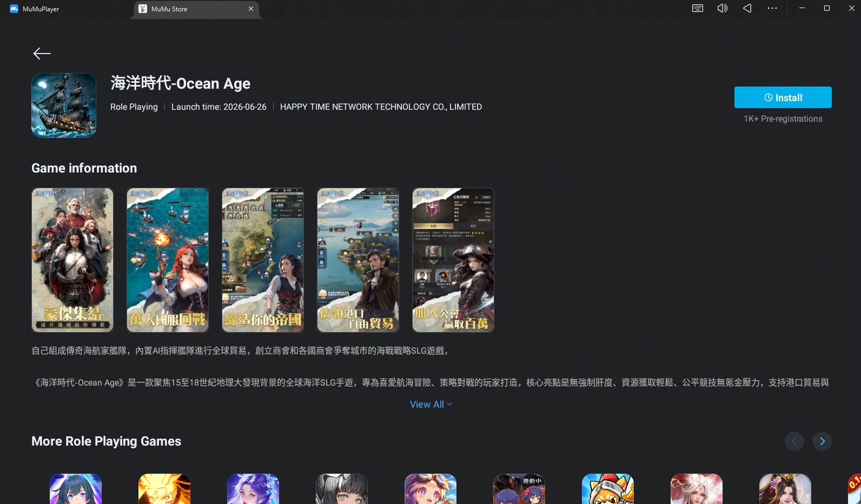The width and height of the screenshot is (861, 504).
Task: Open game icon with dark-haired woman in costume
Action: tap(785, 489)
